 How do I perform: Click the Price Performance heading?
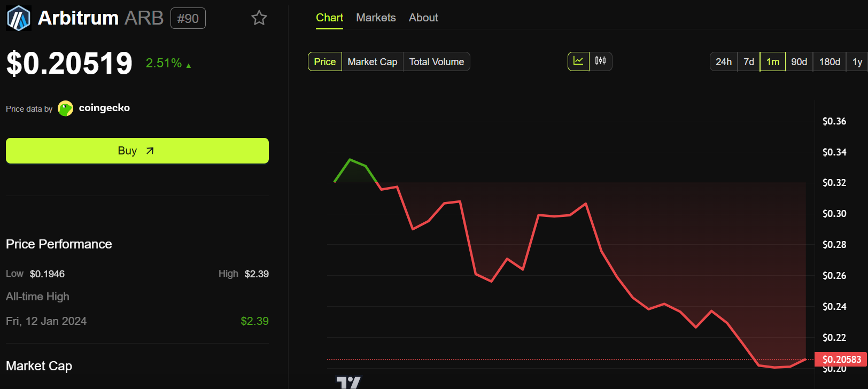59,244
